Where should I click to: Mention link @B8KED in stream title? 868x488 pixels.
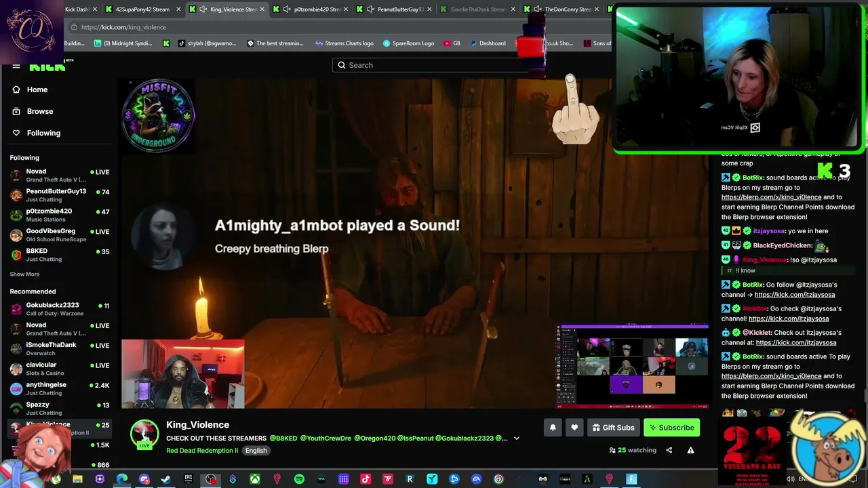tap(283, 439)
